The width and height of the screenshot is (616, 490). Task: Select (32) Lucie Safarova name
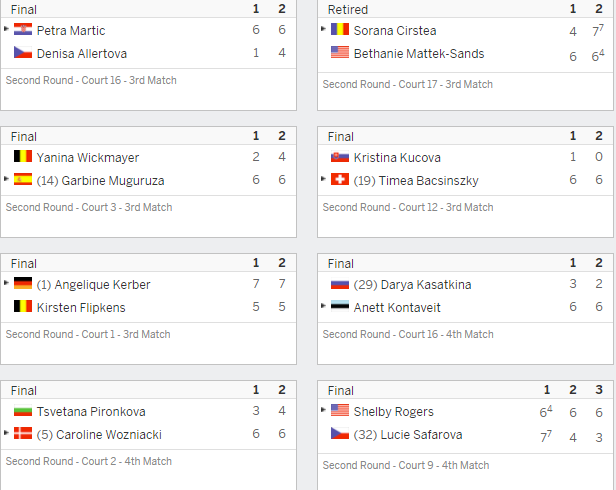[408, 435]
